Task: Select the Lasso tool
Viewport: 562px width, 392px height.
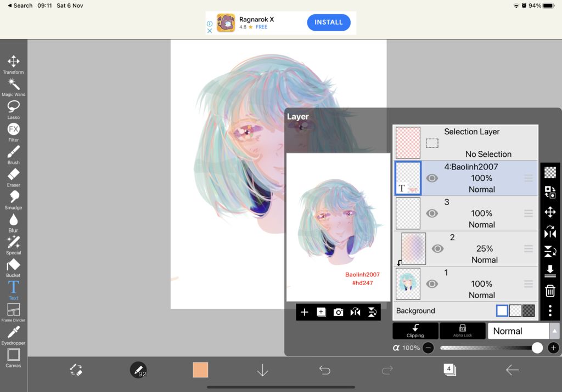Action: pos(13,110)
